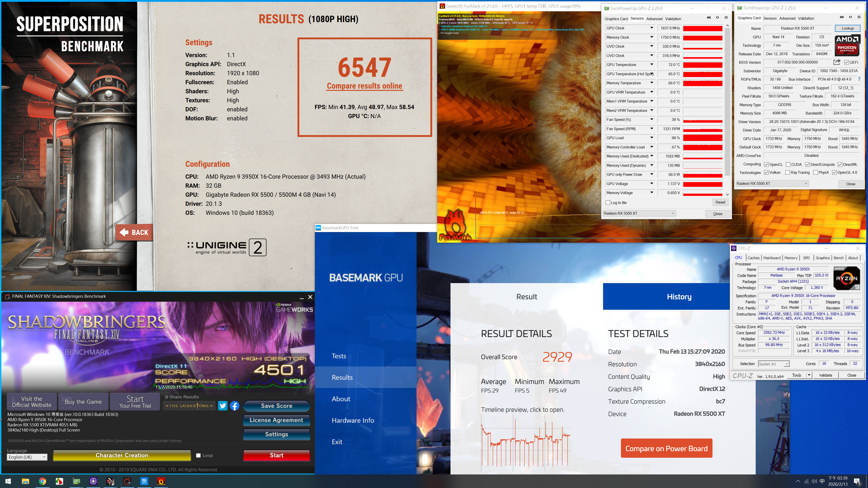Image resolution: width=868 pixels, height=488 pixels.
Task: Open GPU selector dropdown in Graphics Card window
Action: point(772,183)
